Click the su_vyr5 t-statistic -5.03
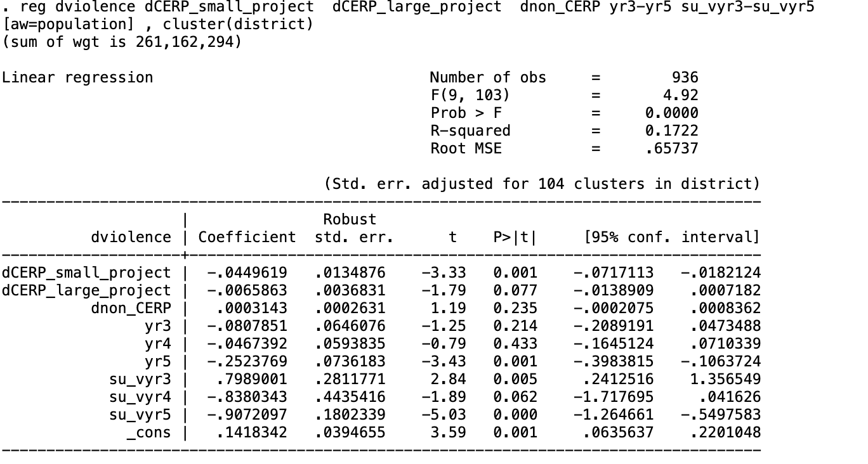 point(444,415)
